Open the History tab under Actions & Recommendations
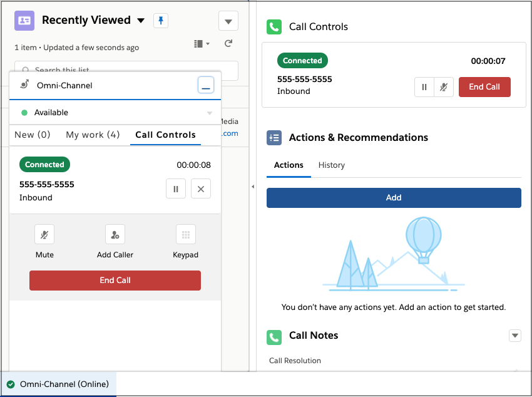 pyautogui.click(x=331, y=165)
